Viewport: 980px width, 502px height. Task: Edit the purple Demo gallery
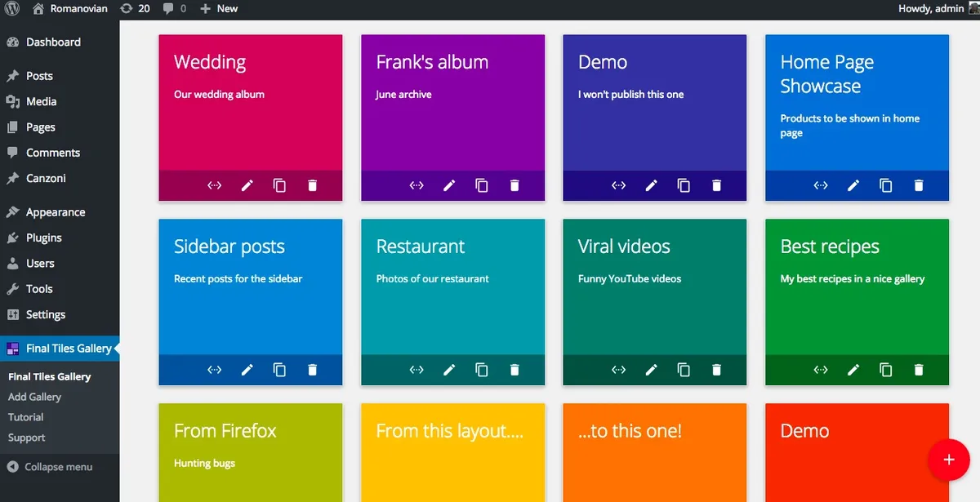pos(651,185)
